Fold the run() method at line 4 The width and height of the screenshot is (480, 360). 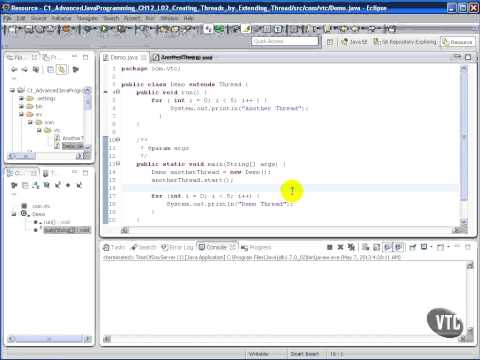click(x=118, y=92)
